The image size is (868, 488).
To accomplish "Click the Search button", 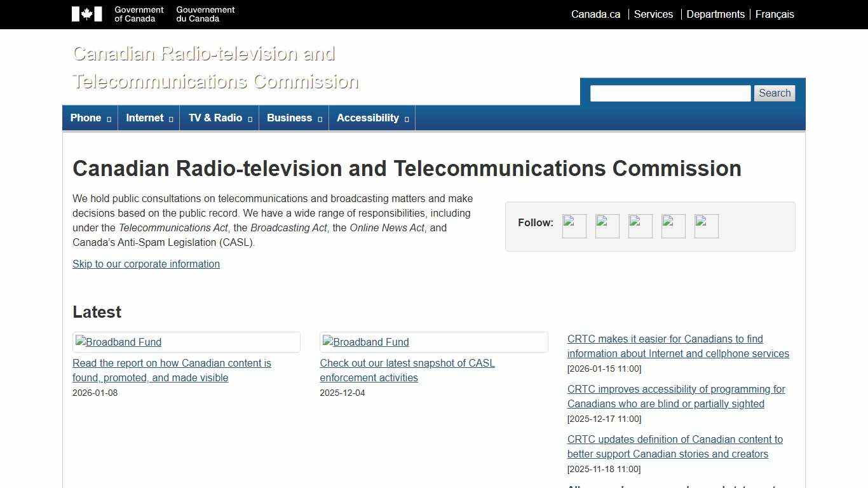I will (x=775, y=93).
